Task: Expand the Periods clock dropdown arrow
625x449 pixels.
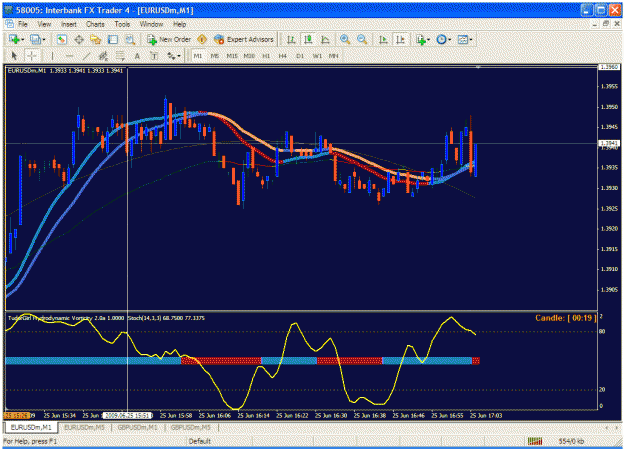Action: [450, 39]
